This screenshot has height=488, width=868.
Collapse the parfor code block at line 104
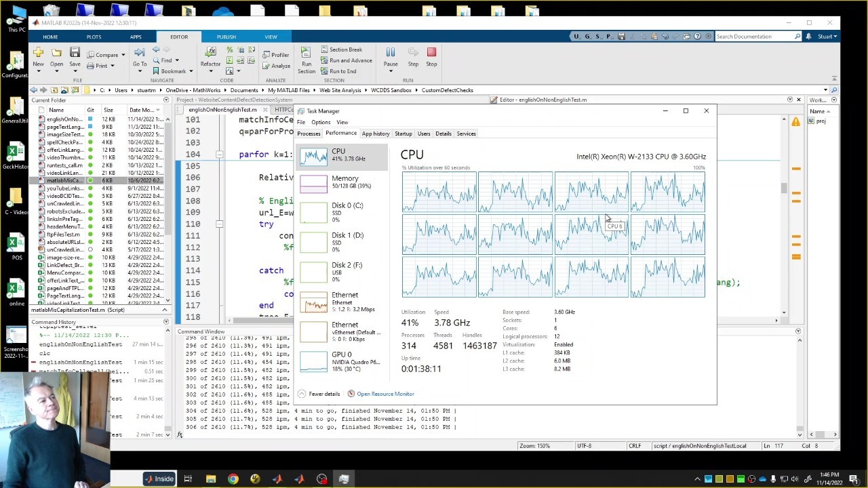tap(219, 155)
